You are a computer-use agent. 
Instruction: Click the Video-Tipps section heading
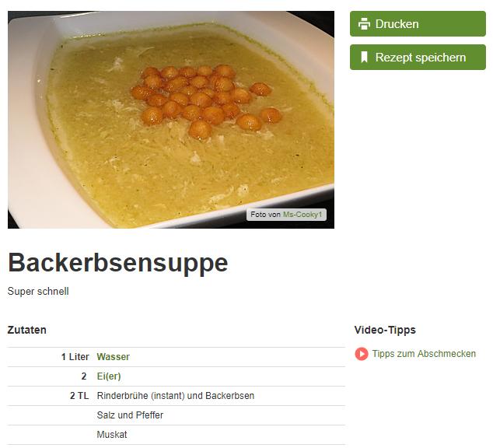pyautogui.click(x=385, y=330)
